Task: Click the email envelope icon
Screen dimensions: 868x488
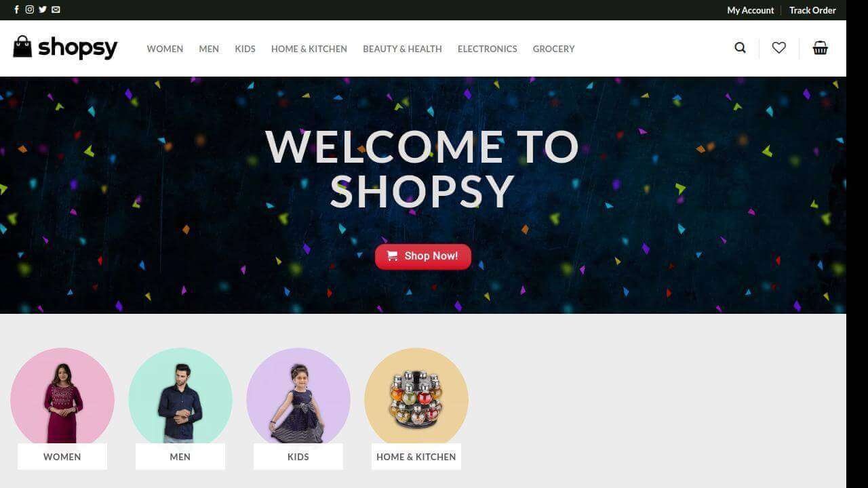Action: (x=56, y=9)
